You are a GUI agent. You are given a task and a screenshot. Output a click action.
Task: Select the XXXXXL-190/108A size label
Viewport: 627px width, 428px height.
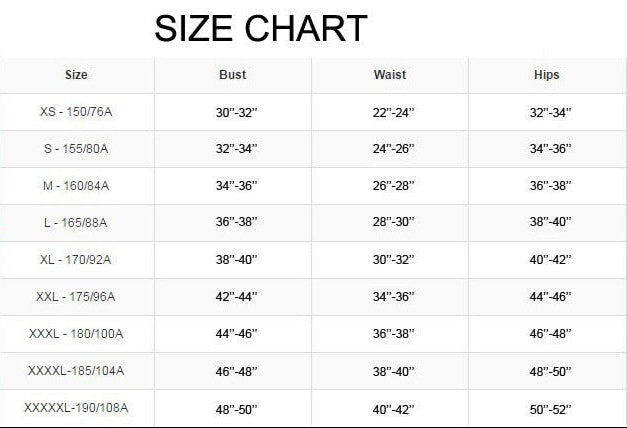pyautogui.click(x=76, y=407)
